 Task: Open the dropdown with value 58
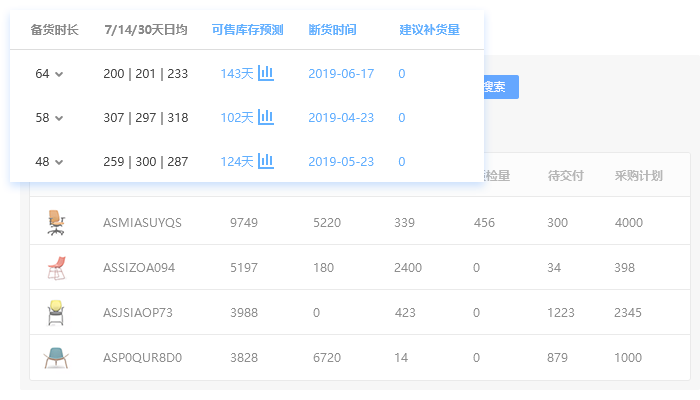coord(49,118)
